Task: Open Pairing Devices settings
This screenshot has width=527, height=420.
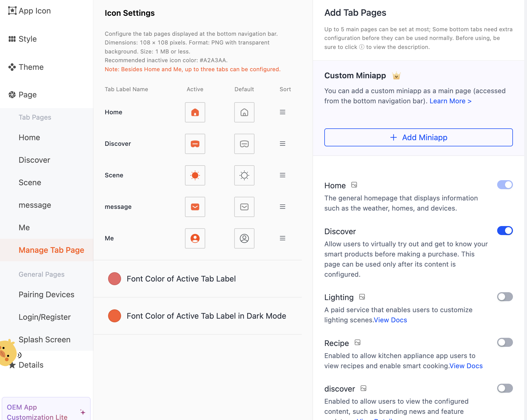Action: [46, 294]
